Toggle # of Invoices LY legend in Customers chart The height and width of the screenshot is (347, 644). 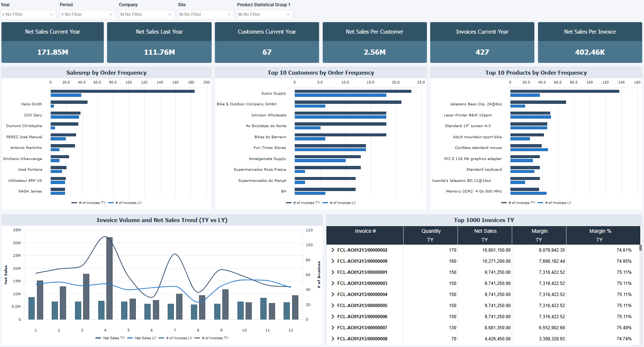(339, 203)
